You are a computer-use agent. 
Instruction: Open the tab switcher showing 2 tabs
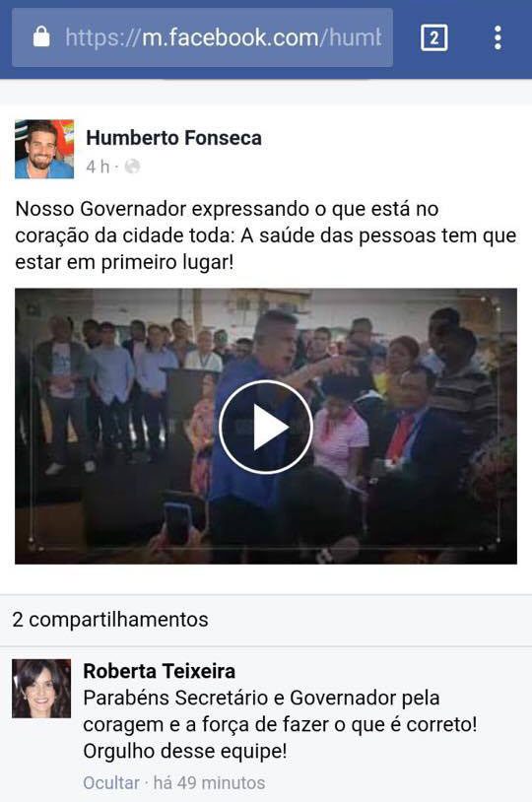click(x=433, y=37)
